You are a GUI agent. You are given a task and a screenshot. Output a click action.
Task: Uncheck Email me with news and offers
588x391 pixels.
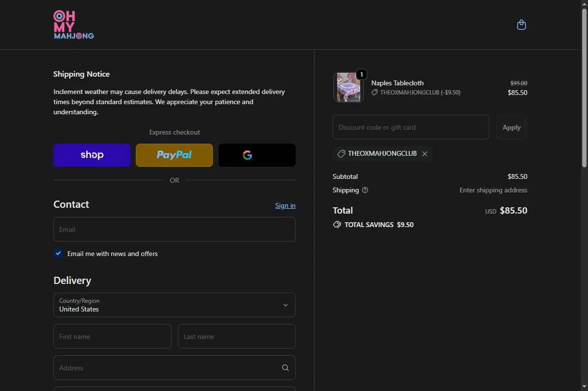pyautogui.click(x=58, y=254)
